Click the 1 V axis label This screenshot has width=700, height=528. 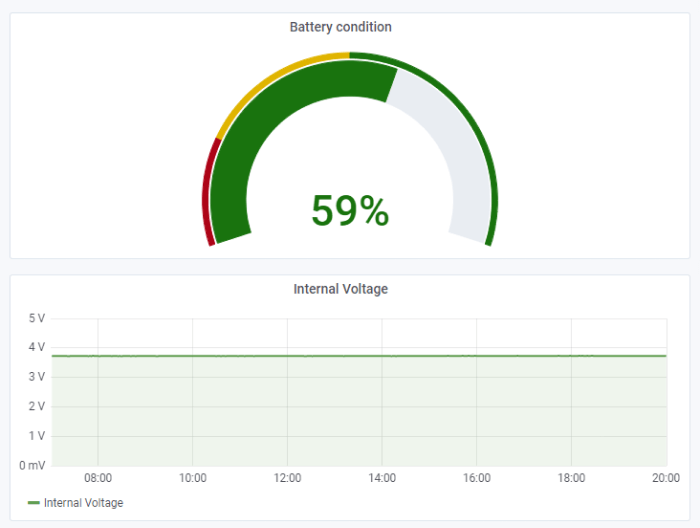coord(37,436)
